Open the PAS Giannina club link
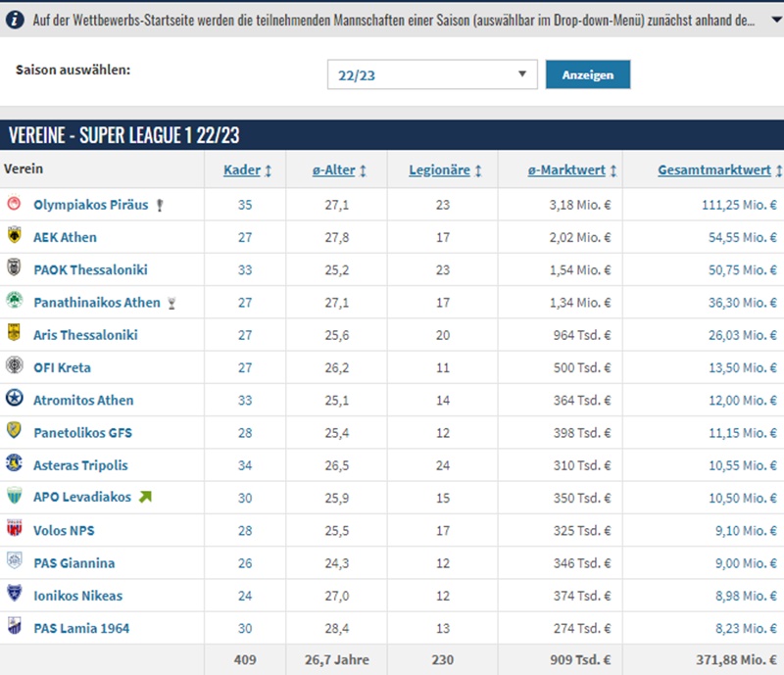Screen dimensions: 784x675 click(74, 563)
